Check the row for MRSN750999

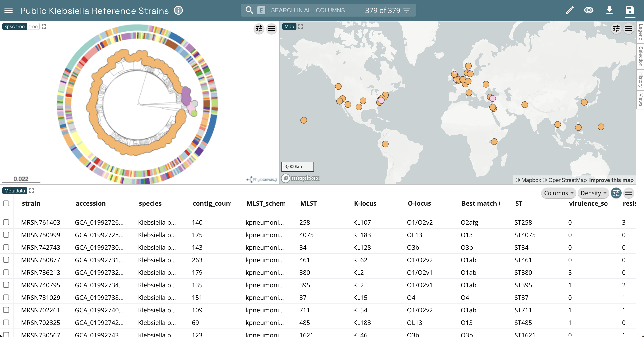pos(6,235)
